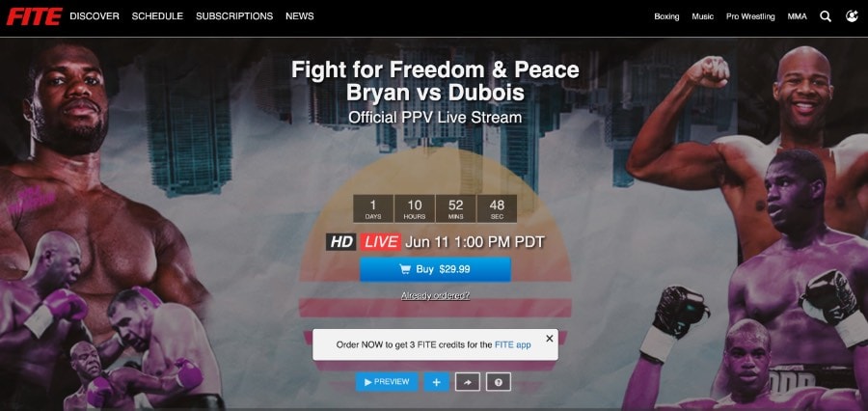
Task: Close the FITE credits notification
Action: click(549, 339)
